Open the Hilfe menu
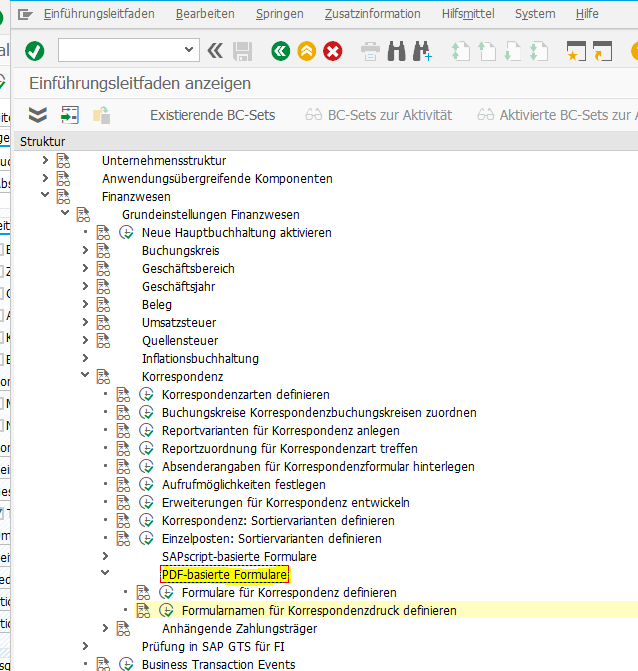Image resolution: width=638 pixels, height=671 pixels. tap(587, 14)
